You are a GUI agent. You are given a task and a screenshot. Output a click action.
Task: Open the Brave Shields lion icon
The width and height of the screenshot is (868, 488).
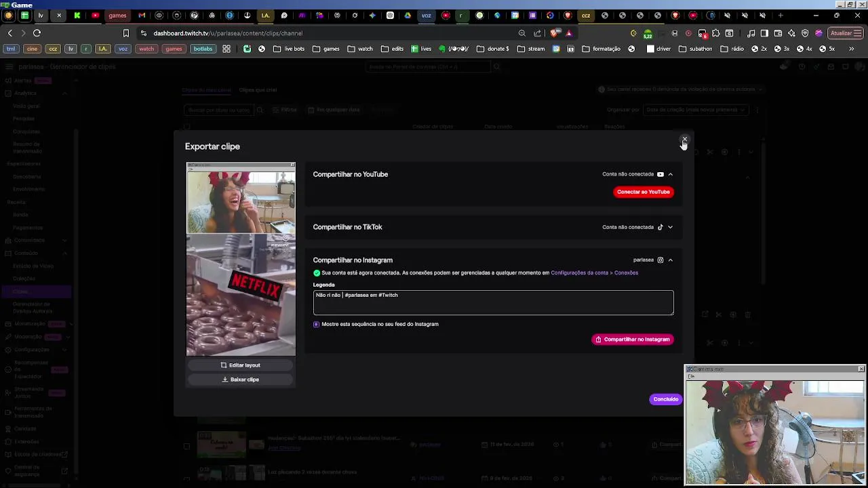pos(555,33)
